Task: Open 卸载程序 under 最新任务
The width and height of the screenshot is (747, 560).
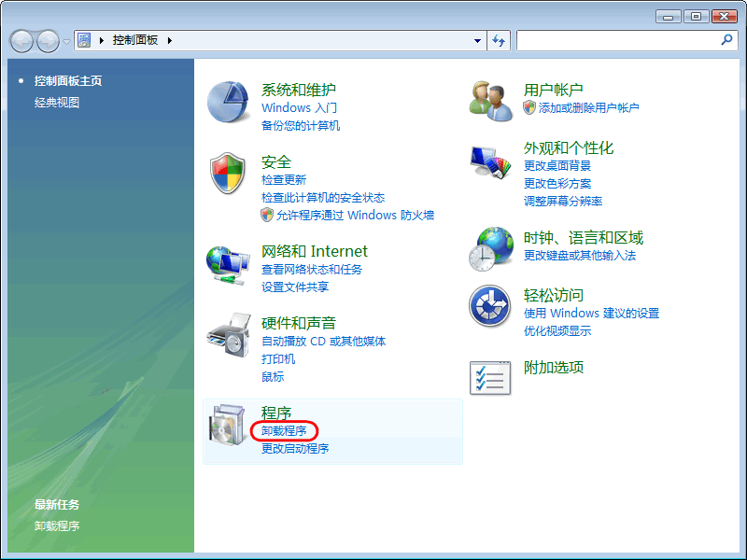Action: click(x=57, y=525)
